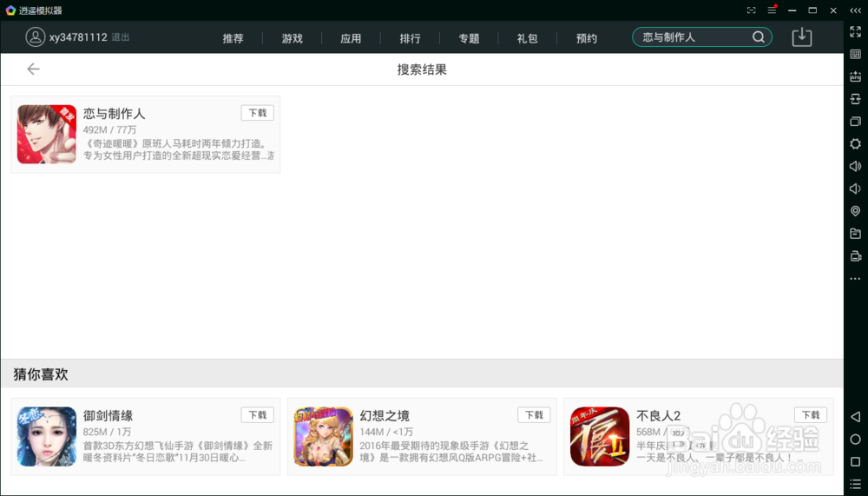
Task: Click the username xy34781112
Action: (78, 37)
